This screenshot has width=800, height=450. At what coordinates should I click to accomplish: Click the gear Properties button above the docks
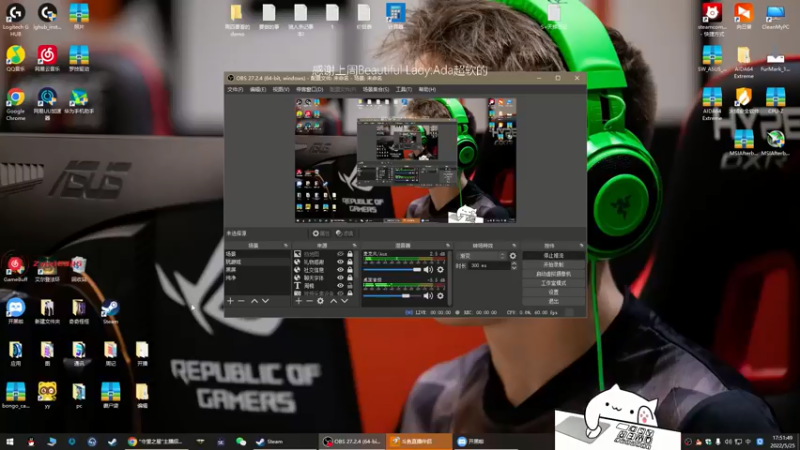(321, 233)
